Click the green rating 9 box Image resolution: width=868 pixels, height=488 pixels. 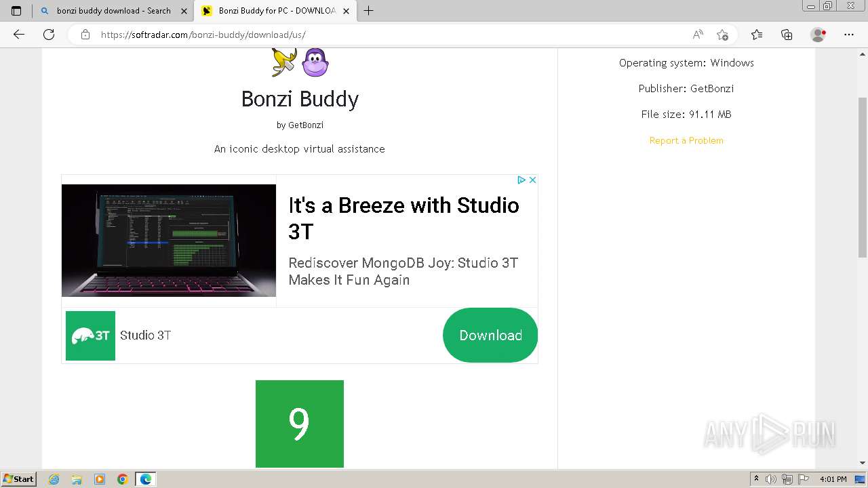click(x=300, y=424)
